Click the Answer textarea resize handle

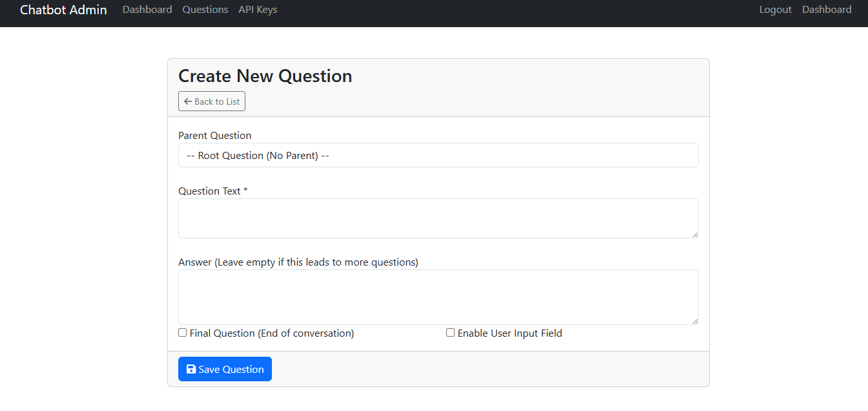pyautogui.click(x=694, y=321)
